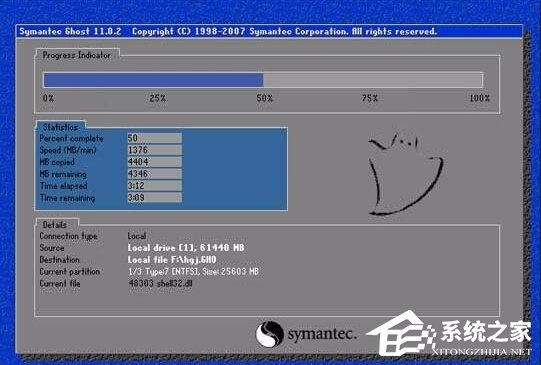Screen dimensions: 541x365
Task: Click the Source Local drive text
Action: point(186,248)
